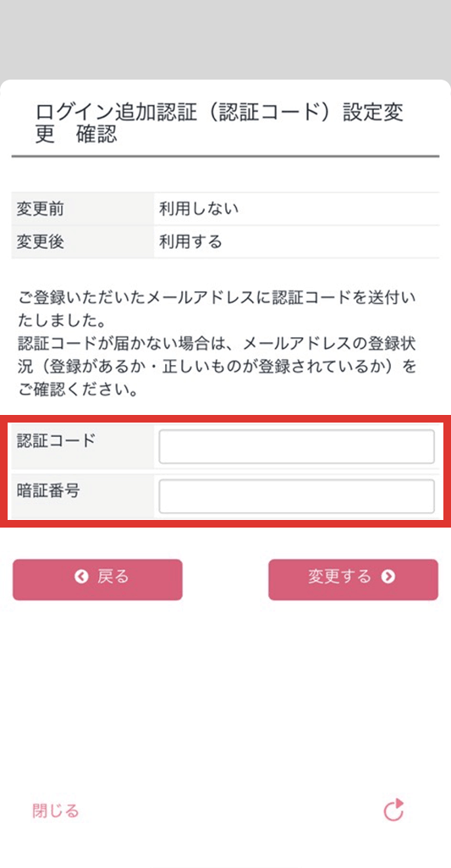
Task: Select the 変更後 row label
Action: point(40,241)
